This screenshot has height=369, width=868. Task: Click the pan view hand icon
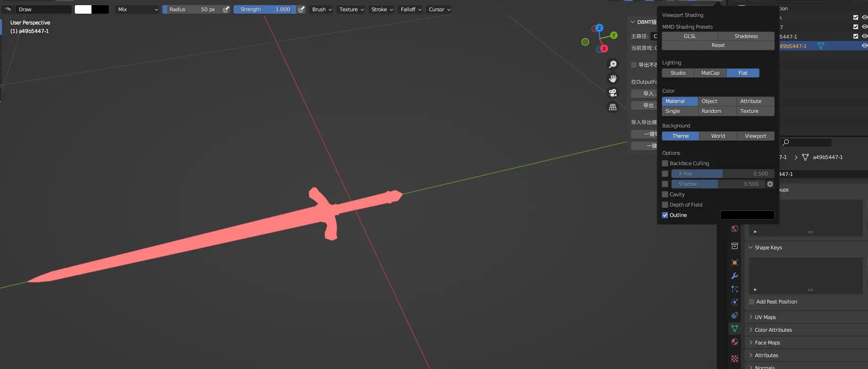613,79
